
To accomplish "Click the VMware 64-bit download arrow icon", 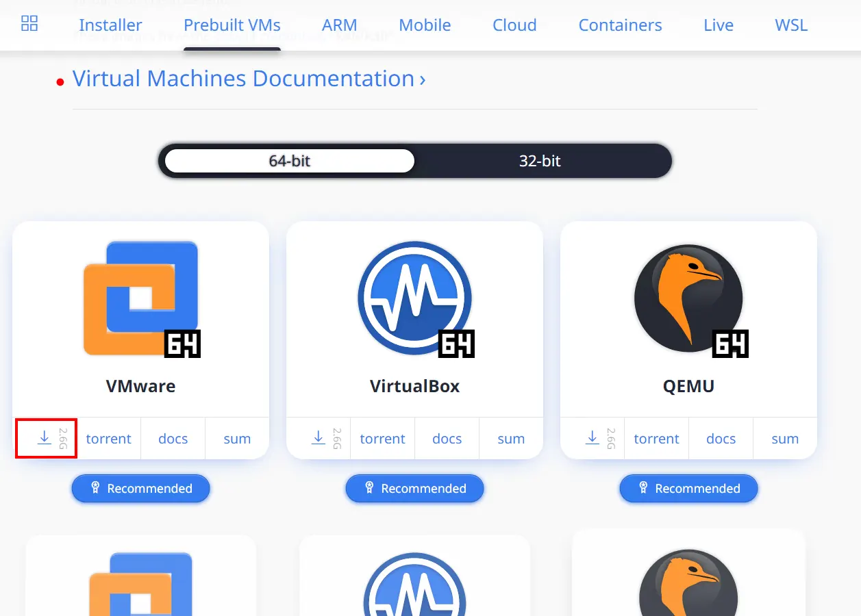I will coord(45,438).
